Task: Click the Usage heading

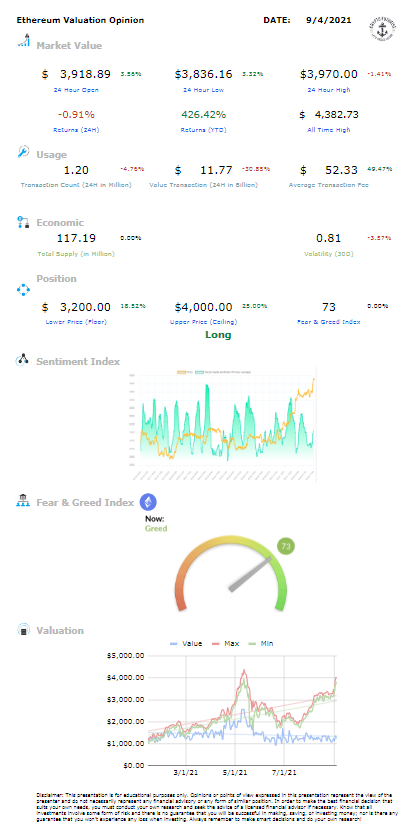Action: pyautogui.click(x=51, y=155)
